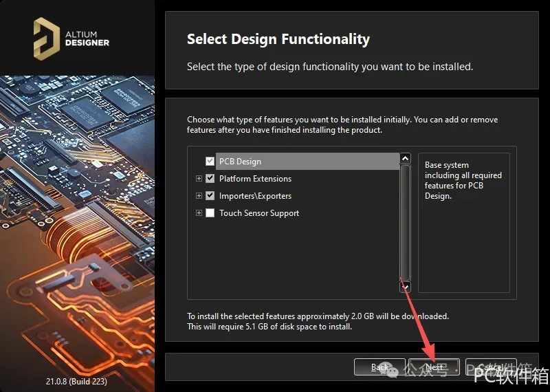Click the feature list vertical scrollbar thumb

click(405, 223)
